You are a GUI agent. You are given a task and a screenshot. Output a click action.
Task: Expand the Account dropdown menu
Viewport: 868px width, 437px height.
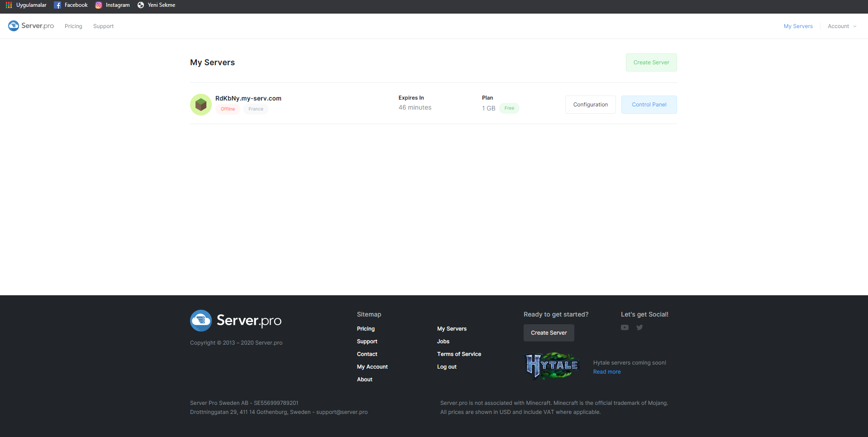842,26
